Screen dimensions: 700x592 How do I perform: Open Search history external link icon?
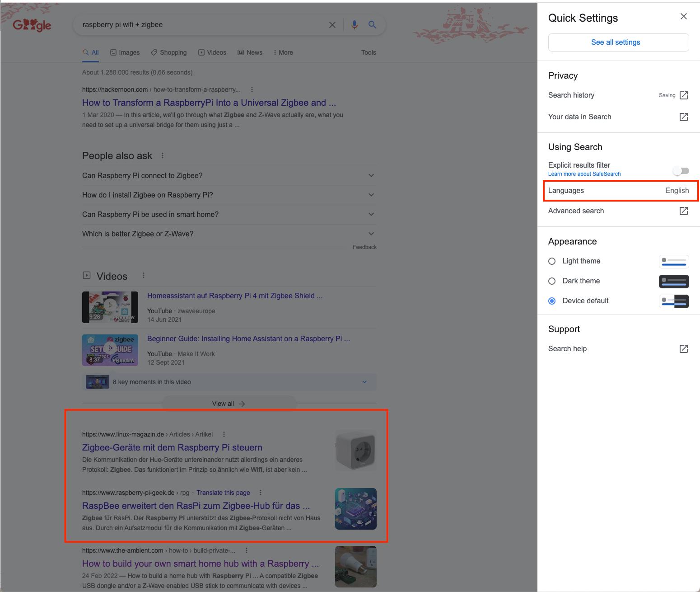coord(684,95)
